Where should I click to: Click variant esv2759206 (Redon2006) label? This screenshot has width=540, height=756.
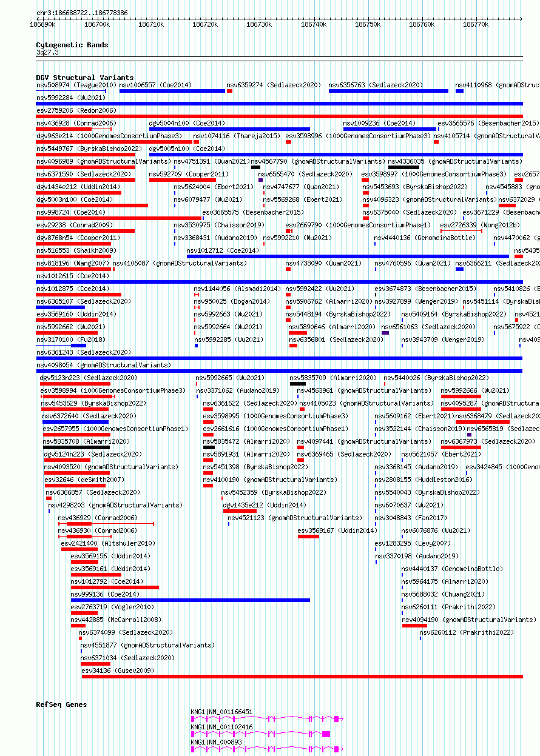tap(76, 110)
